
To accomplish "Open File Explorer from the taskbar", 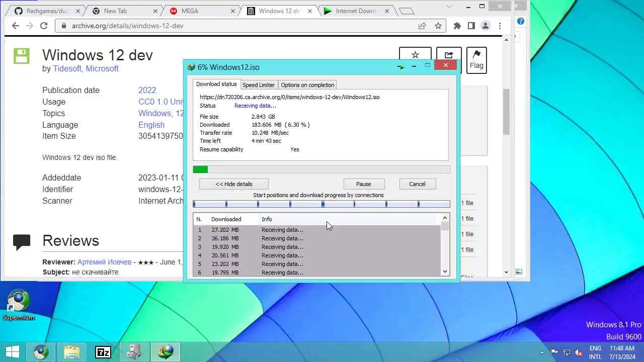I will point(72,352).
